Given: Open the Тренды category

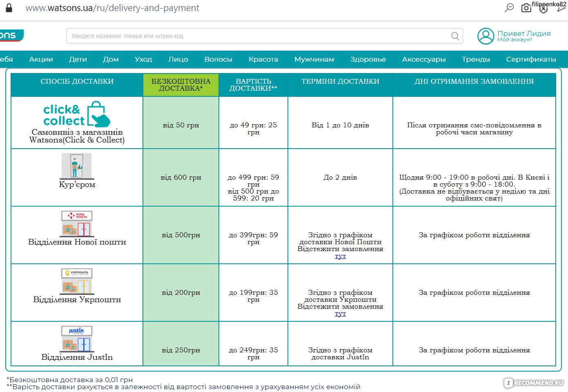Looking at the screenshot, I should tap(476, 59).
